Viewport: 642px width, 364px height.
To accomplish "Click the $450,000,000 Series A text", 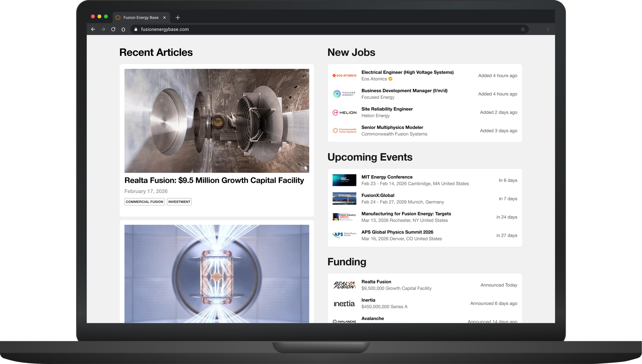I will pyautogui.click(x=384, y=307).
